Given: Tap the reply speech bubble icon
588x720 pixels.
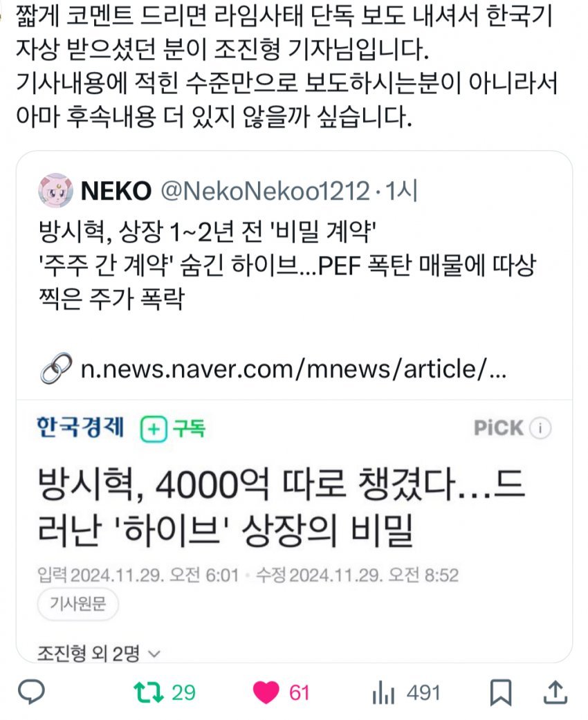Looking at the screenshot, I should pyautogui.click(x=31, y=692).
